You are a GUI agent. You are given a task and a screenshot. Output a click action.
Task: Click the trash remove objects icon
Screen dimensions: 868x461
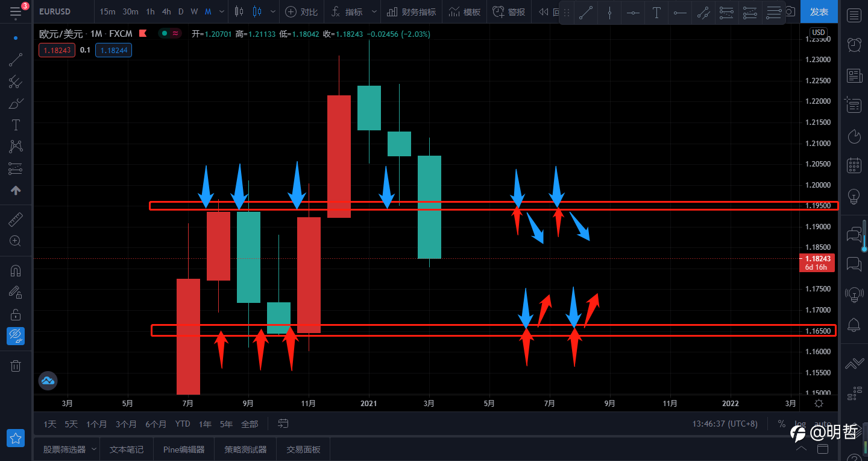point(16,366)
